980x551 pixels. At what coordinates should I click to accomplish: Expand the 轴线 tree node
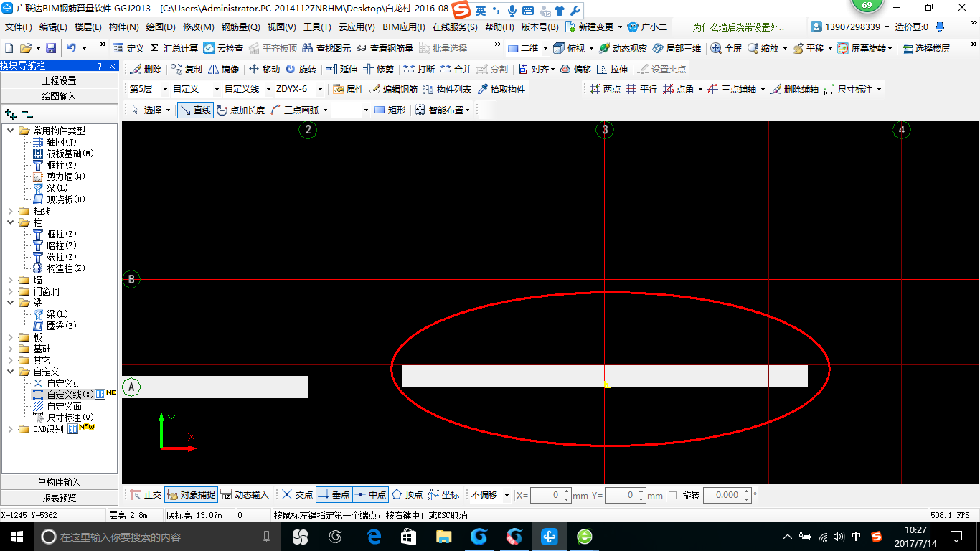point(11,211)
